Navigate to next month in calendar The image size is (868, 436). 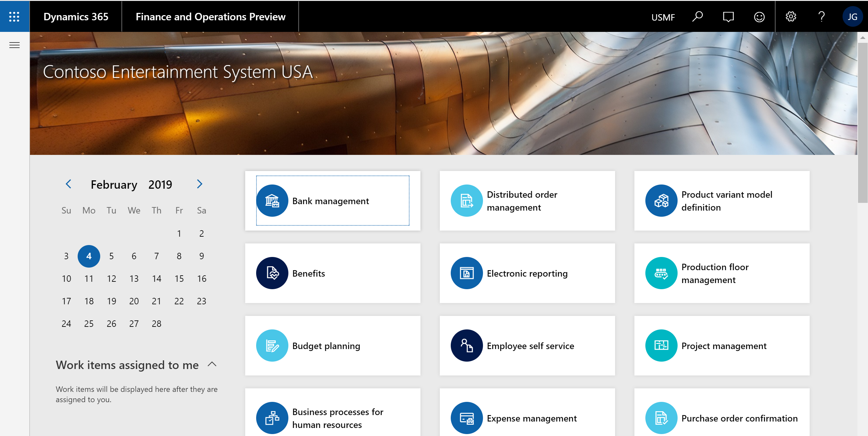199,183
